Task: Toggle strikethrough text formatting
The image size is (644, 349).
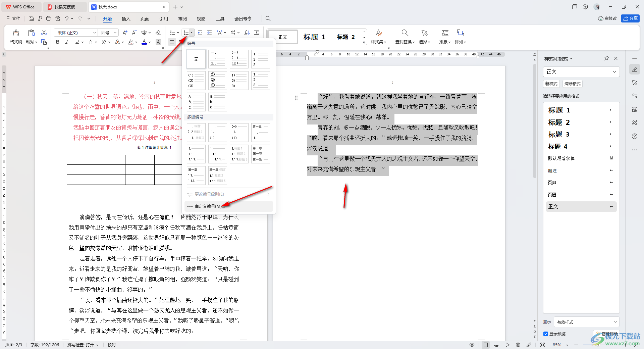Action: click(x=90, y=42)
